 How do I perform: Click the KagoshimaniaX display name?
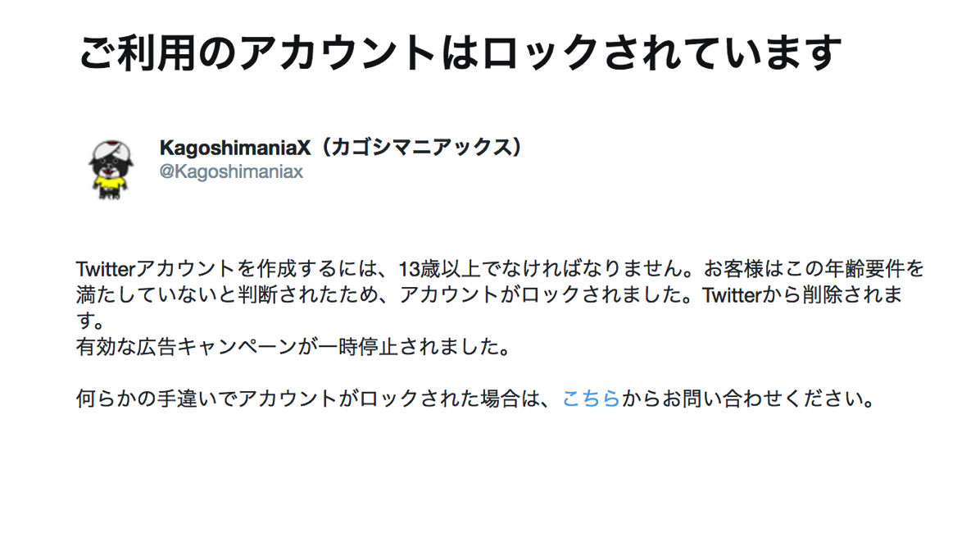pos(235,148)
